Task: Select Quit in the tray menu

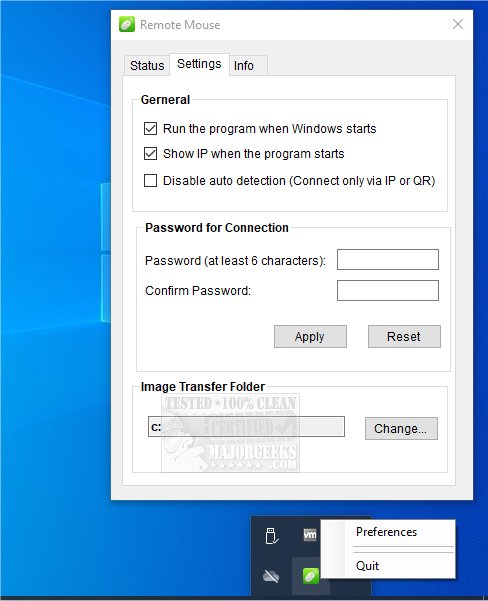Action: pos(367,566)
